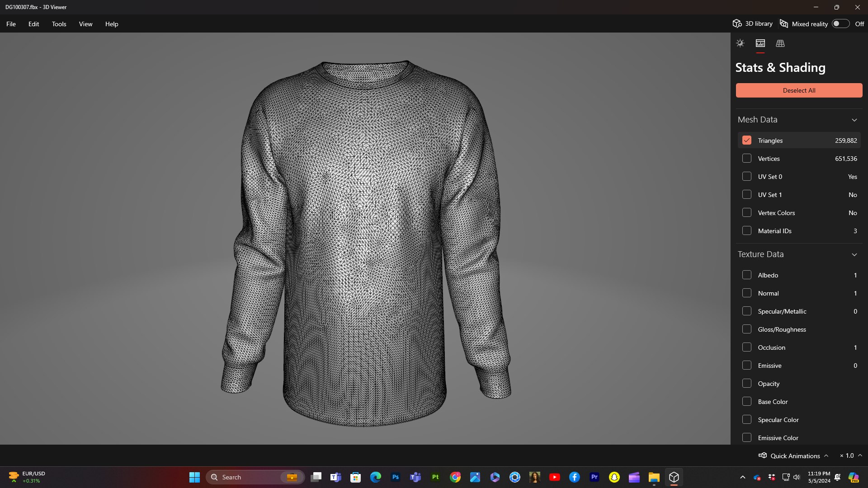
Task: Select the Stats & Shading panel icon
Action: pos(760,43)
